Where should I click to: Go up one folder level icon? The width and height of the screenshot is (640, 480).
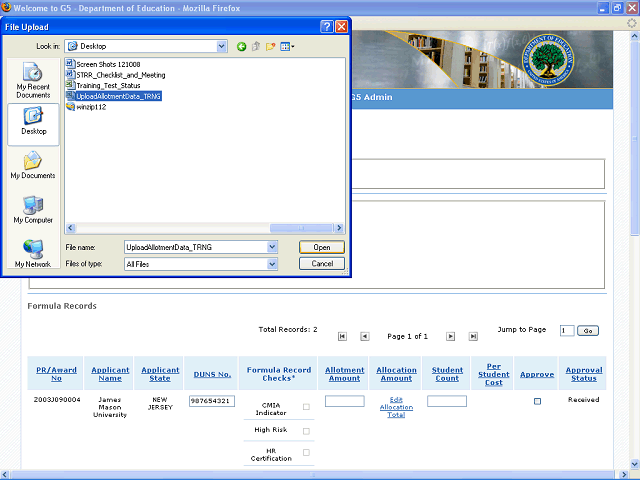pyautogui.click(x=256, y=47)
